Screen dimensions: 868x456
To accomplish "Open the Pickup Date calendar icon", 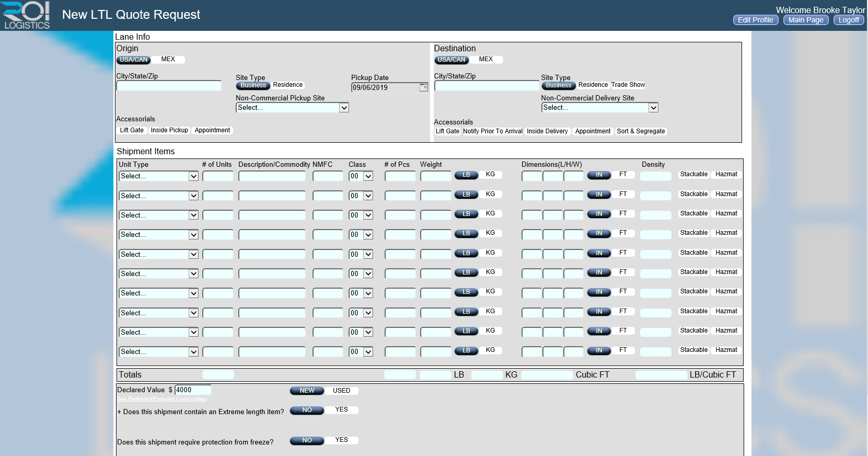I will tap(423, 87).
